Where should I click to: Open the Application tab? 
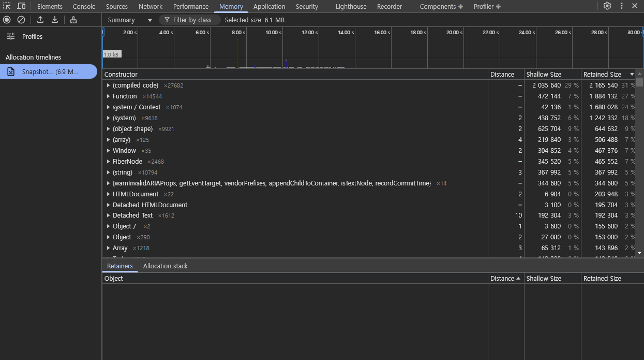(269, 7)
